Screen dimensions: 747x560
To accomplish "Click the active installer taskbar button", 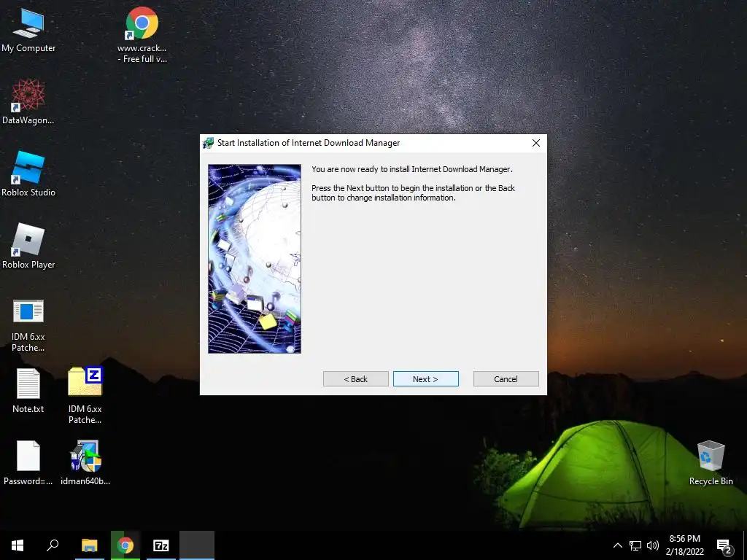I will (197, 545).
